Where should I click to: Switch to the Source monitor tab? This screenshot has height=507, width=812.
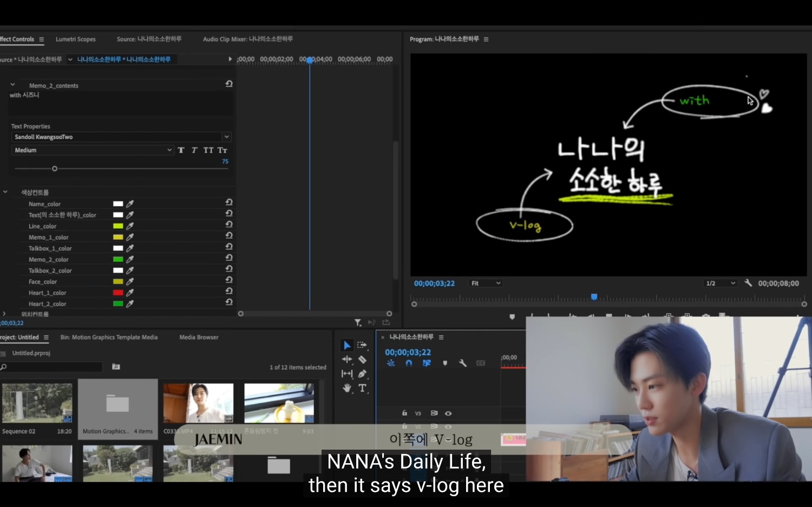149,39
